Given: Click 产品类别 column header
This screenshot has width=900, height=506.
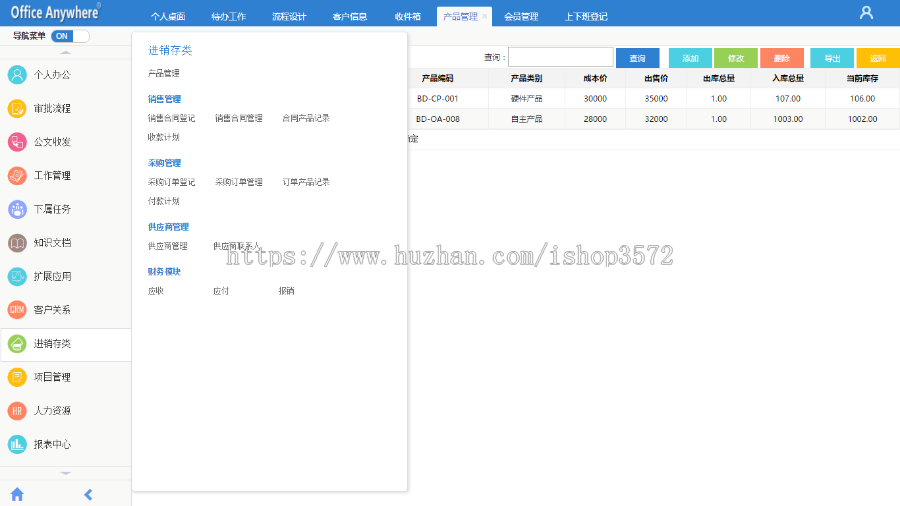Looking at the screenshot, I should coord(526,78).
